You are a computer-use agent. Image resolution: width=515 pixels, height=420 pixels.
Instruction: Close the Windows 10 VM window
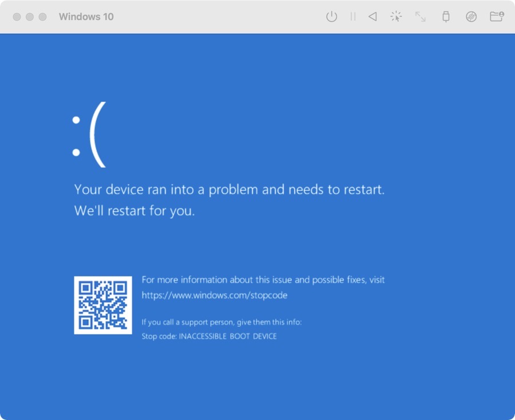tap(17, 17)
